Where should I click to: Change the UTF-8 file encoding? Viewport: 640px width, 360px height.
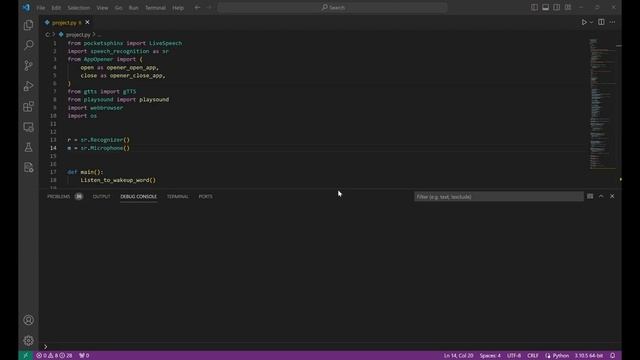point(514,356)
